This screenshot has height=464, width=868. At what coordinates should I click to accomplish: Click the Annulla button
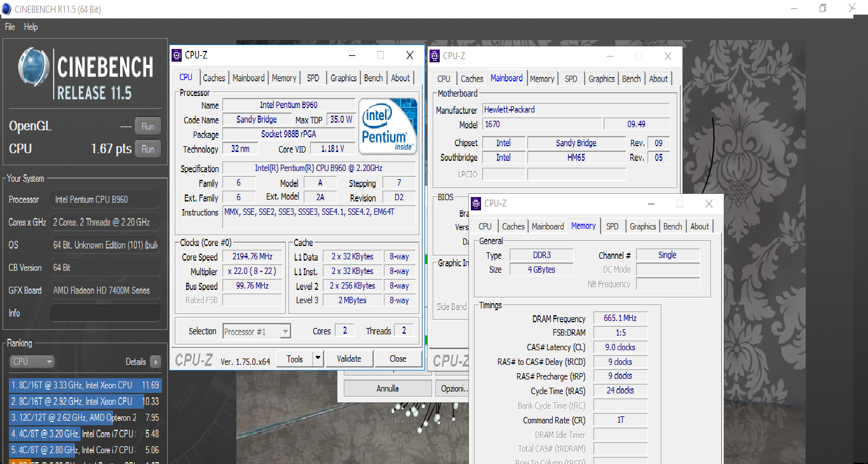pos(388,388)
